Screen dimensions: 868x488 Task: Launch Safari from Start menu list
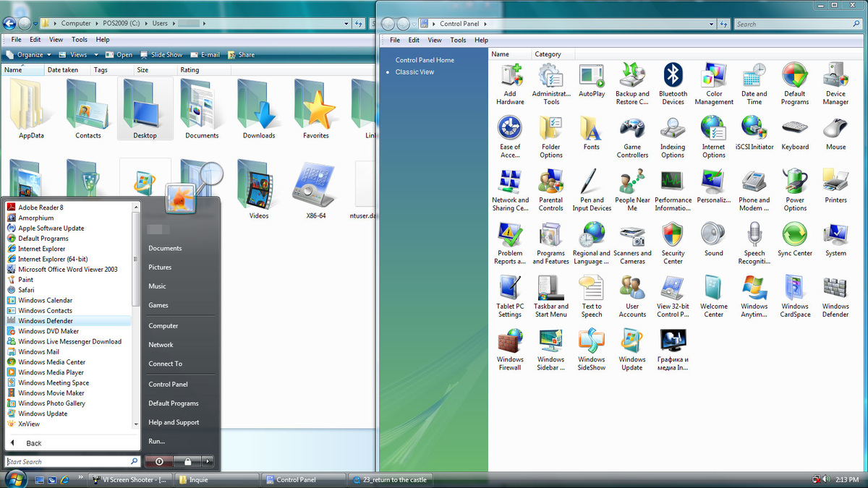click(x=26, y=290)
